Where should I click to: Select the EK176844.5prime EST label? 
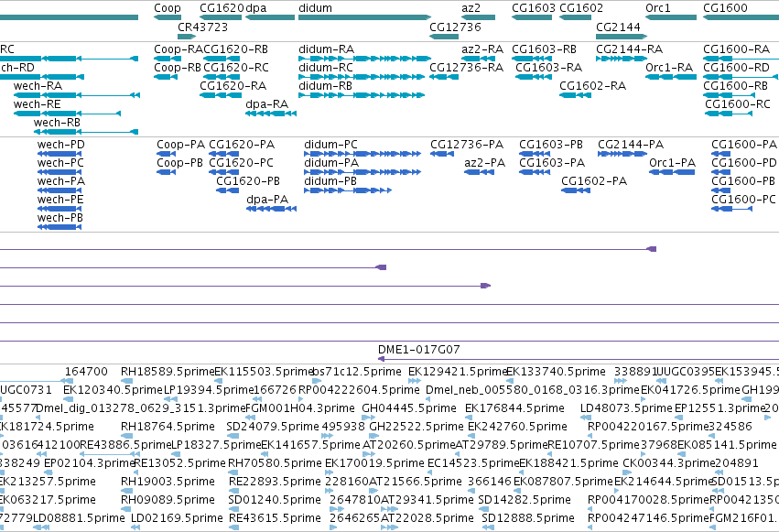click(x=514, y=408)
